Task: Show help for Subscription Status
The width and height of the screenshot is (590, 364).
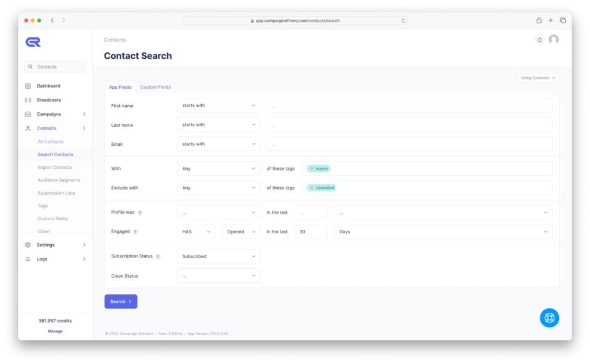Action: pyautogui.click(x=158, y=256)
